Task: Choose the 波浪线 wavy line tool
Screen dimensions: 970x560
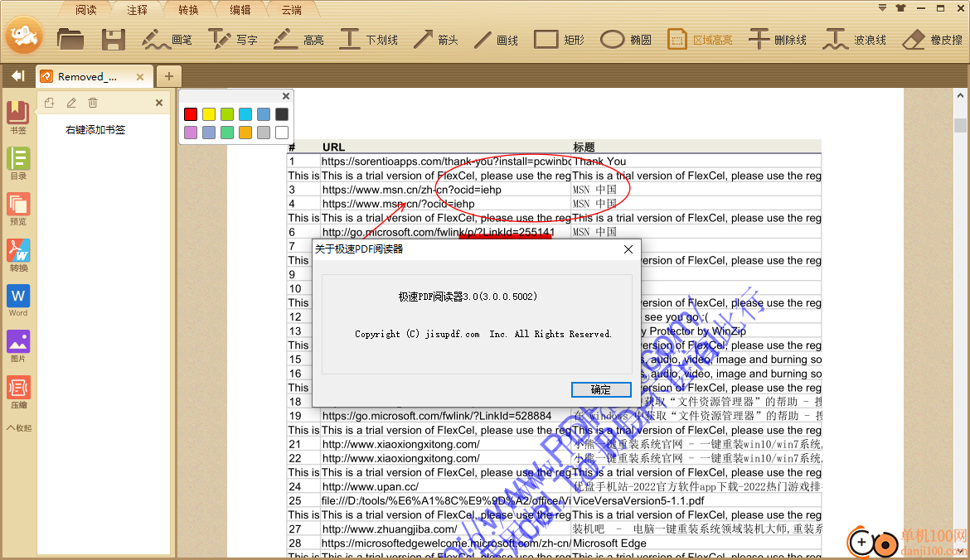Action: click(854, 40)
